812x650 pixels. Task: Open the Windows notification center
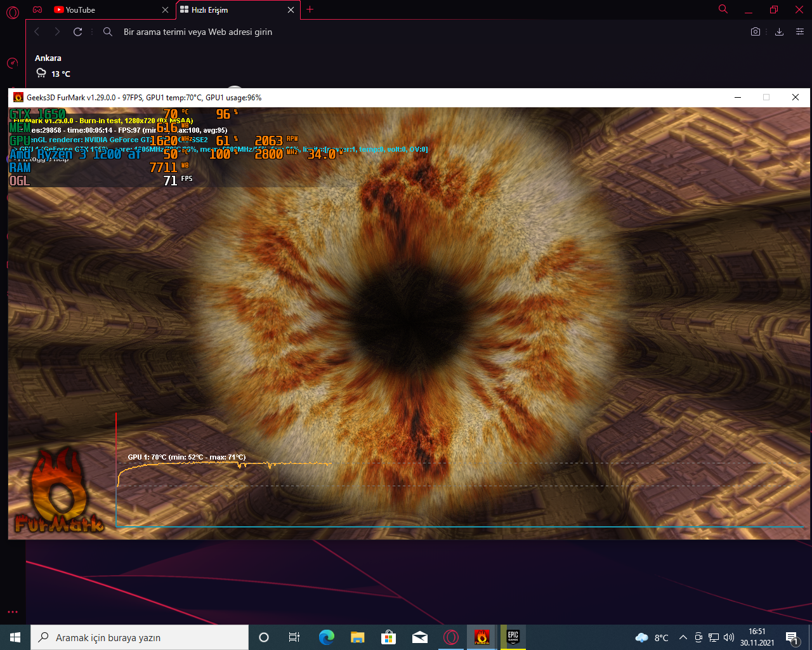click(x=792, y=637)
